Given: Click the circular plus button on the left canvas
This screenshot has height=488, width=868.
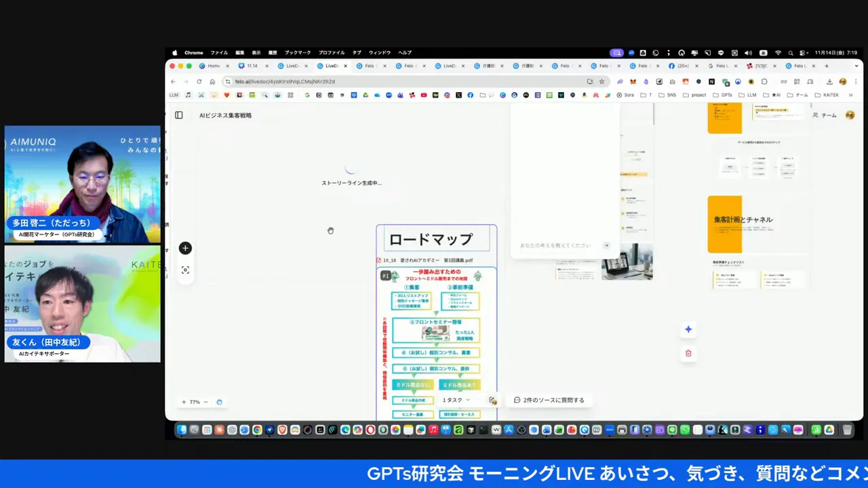Looking at the screenshot, I should pos(184,248).
